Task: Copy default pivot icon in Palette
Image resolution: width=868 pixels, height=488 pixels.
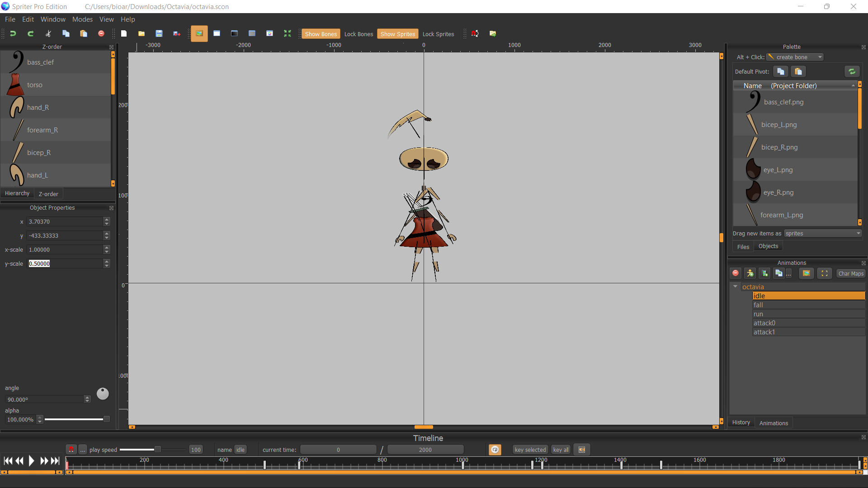Action: coord(781,71)
